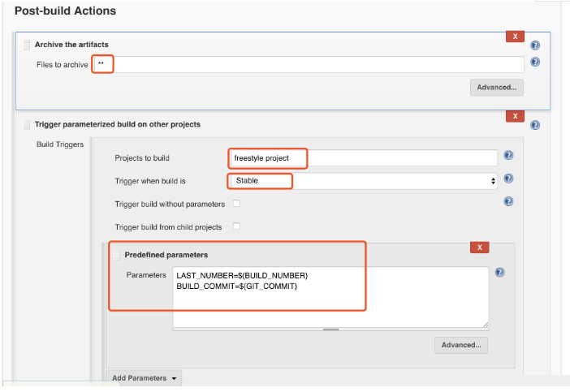Delete the Trigger parameterized build action

coord(515,116)
